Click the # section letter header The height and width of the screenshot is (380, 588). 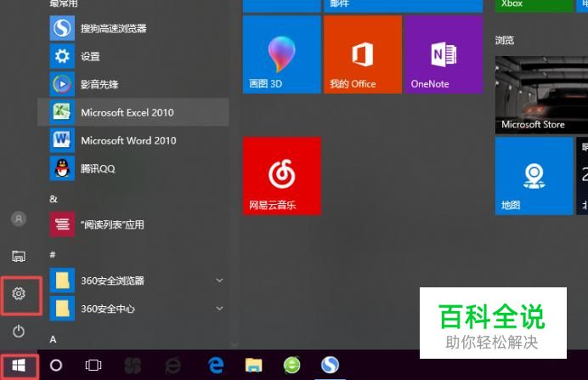click(53, 255)
